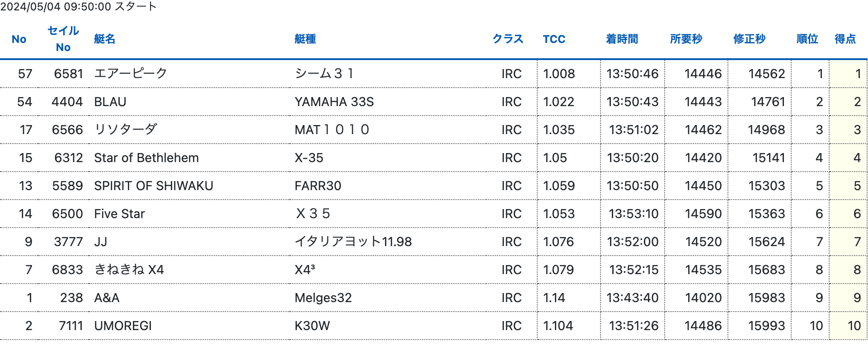Screen dimensions: 868x345
Task: Click the BLAU boat name cell
Action: click(110, 102)
